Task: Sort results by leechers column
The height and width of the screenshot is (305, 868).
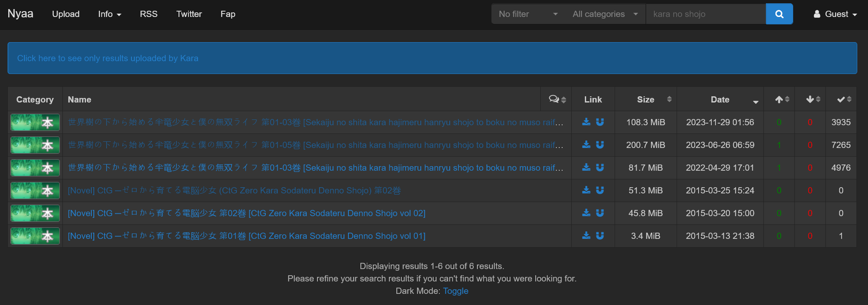Action: [810, 99]
